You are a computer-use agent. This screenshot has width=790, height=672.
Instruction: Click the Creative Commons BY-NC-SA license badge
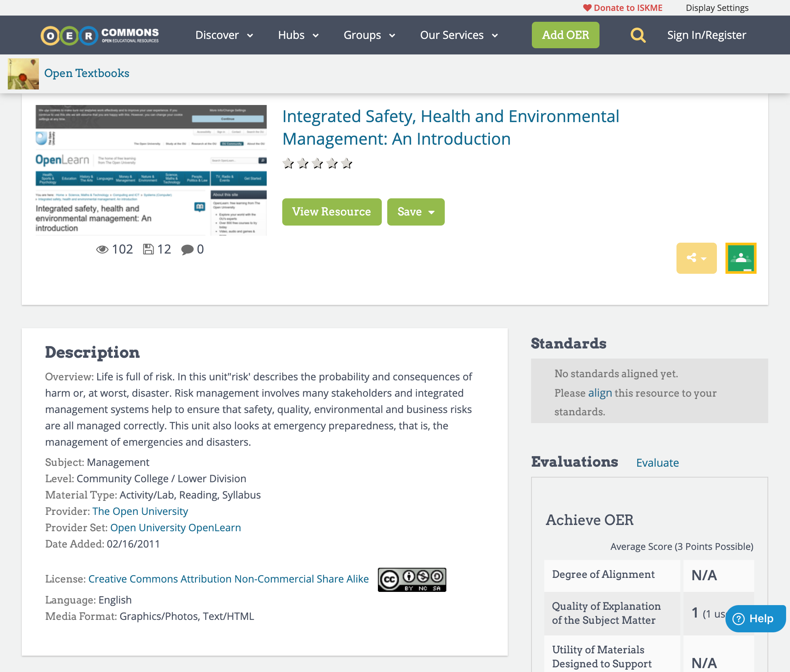point(412,579)
